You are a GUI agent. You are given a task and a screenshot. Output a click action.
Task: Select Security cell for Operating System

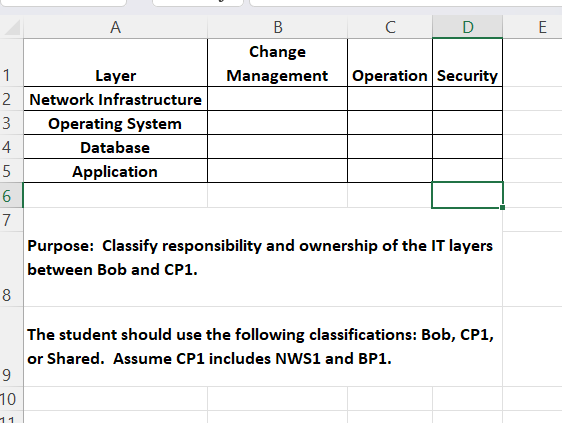(x=467, y=123)
